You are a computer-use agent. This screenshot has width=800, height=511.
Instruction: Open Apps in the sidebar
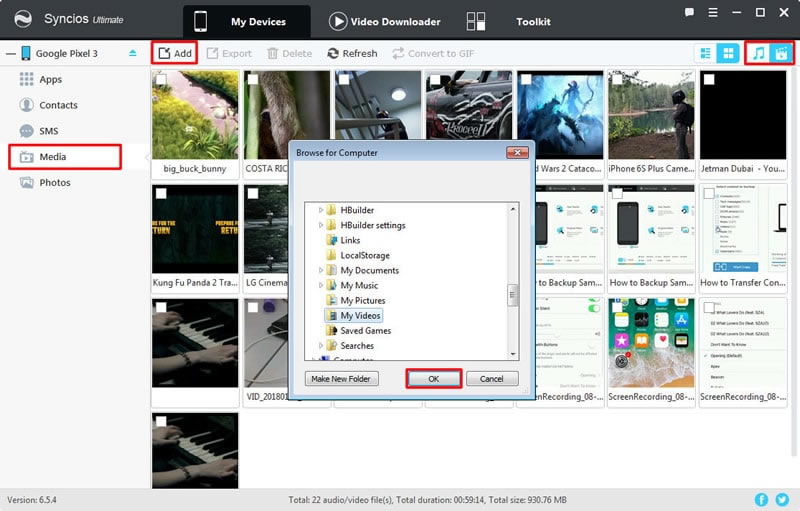click(x=51, y=79)
